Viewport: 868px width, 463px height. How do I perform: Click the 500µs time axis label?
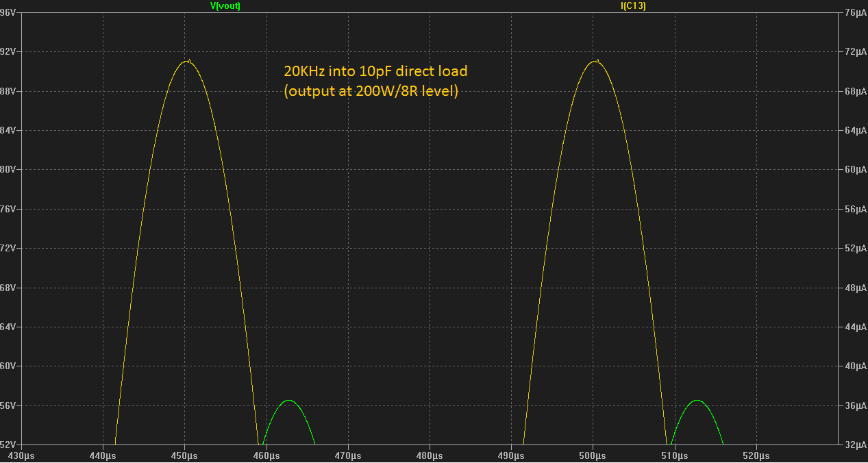(x=593, y=455)
